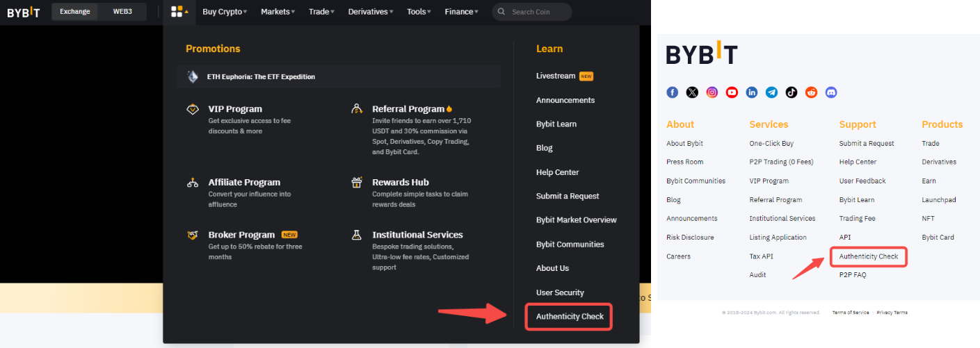Open Launchpad in the footer Products
This screenshot has height=348, width=980.
[x=939, y=200]
